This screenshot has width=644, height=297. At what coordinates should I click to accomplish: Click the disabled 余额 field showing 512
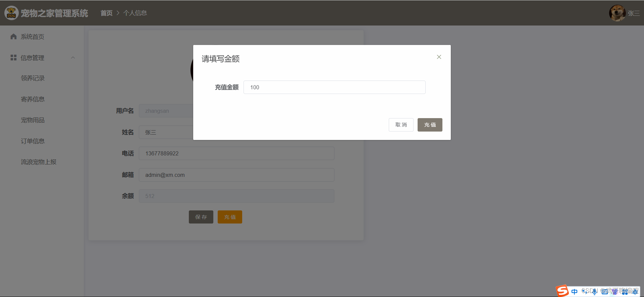(x=236, y=196)
